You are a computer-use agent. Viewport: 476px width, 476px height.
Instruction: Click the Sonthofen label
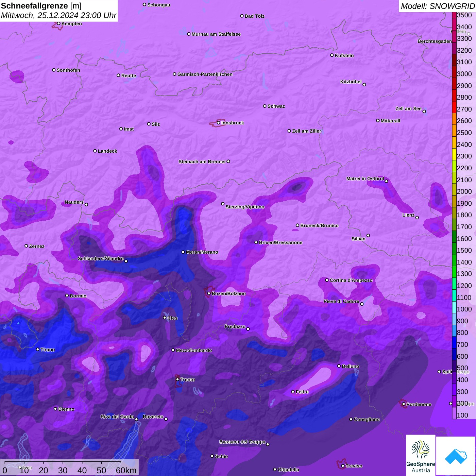click(x=68, y=70)
